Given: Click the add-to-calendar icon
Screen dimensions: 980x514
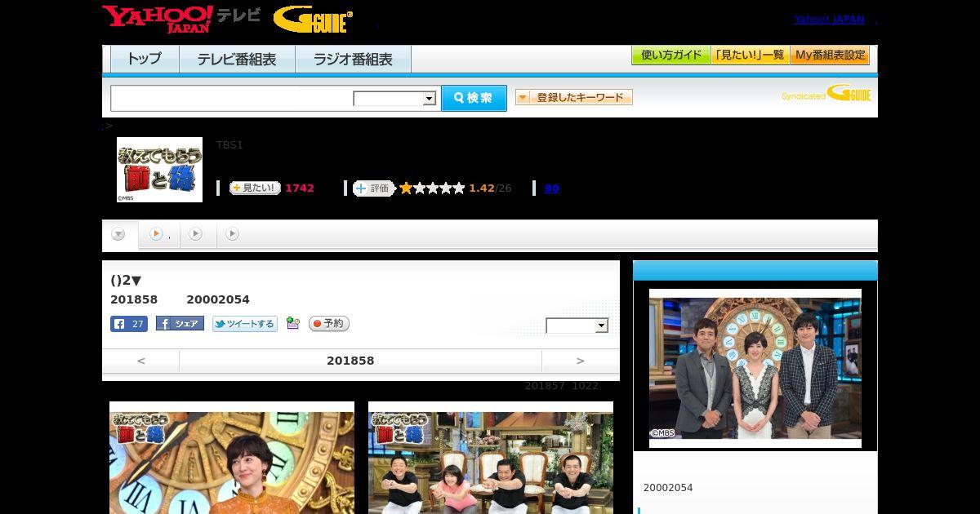Looking at the screenshot, I should 293,324.
